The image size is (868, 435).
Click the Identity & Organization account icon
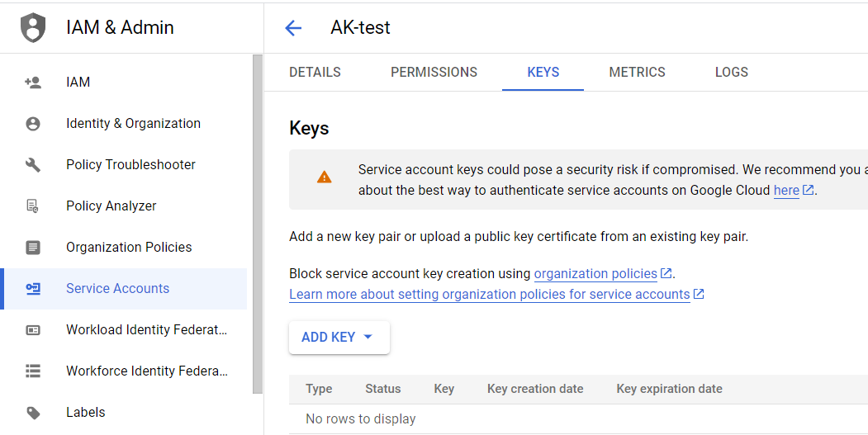point(33,124)
